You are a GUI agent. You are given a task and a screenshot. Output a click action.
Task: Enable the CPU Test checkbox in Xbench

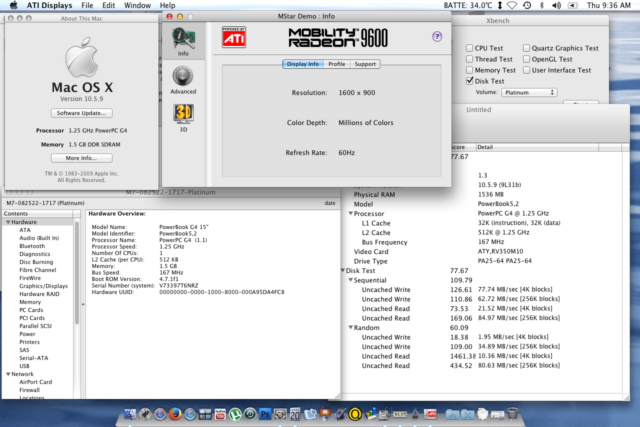(469, 48)
